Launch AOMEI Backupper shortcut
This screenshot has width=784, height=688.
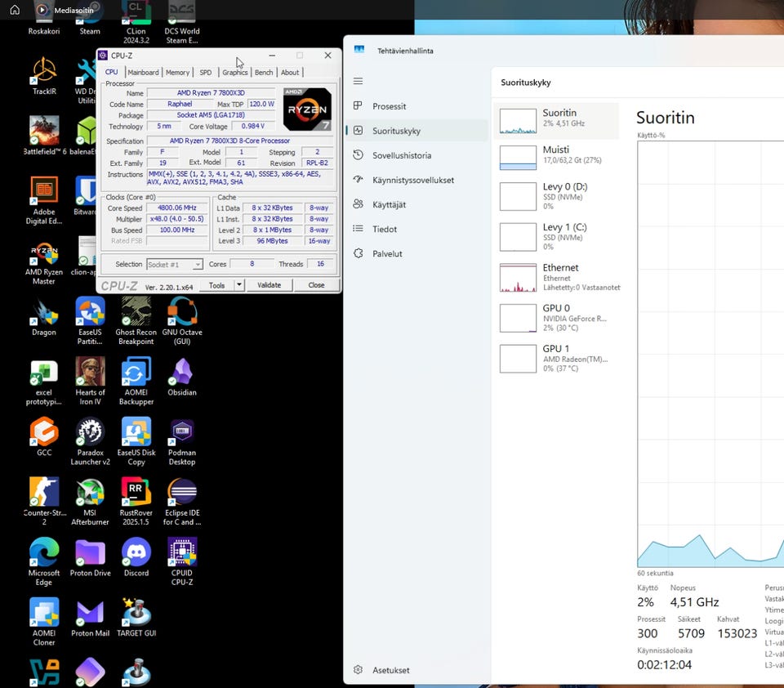pyautogui.click(x=136, y=380)
